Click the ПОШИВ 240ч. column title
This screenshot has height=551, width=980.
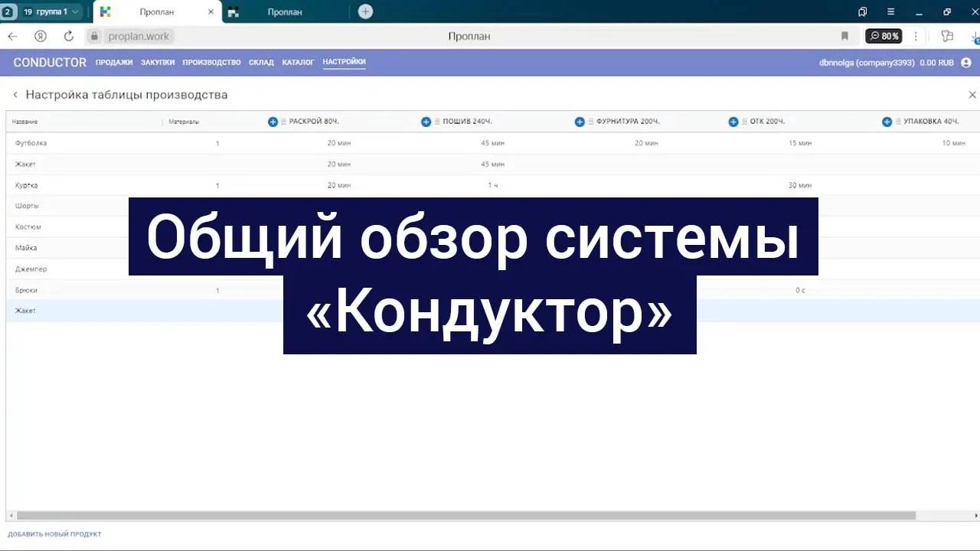(467, 122)
